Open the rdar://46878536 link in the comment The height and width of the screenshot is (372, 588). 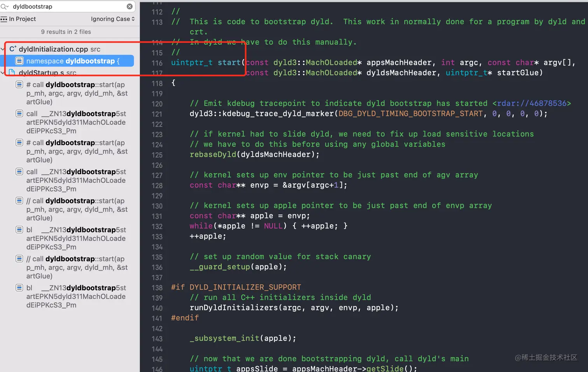532,103
